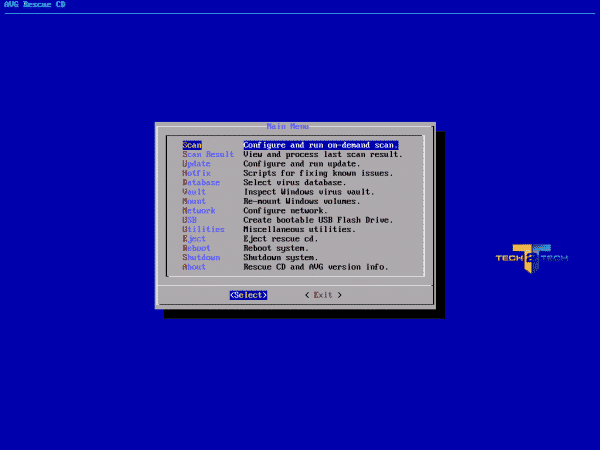Open the Network menu entry
600x450 pixels.
click(x=199, y=210)
